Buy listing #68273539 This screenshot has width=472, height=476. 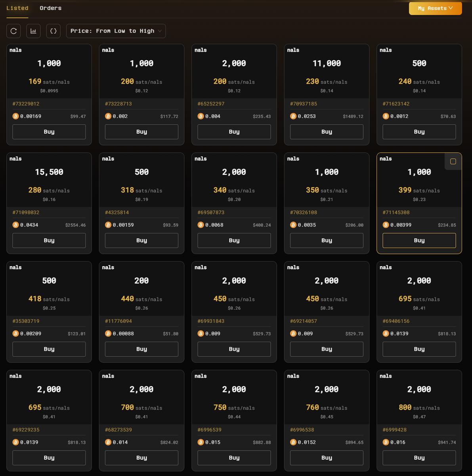click(141, 458)
